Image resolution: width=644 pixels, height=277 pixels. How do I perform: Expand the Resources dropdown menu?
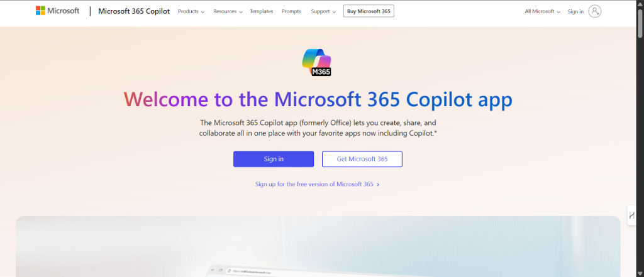(228, 11)
